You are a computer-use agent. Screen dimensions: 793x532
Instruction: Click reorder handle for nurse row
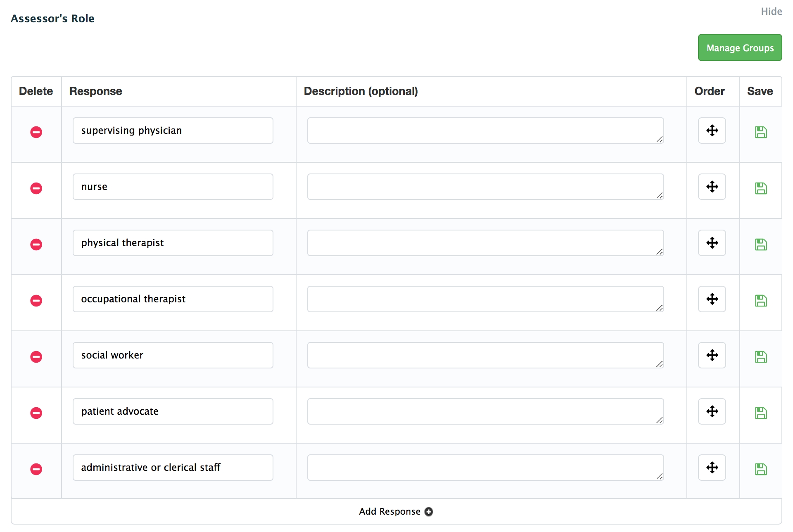(x=712, y=187)
